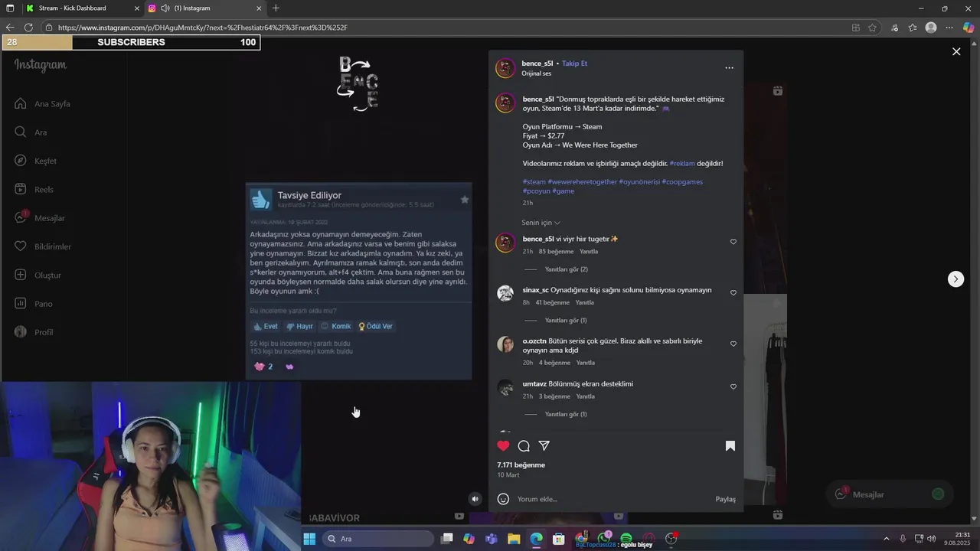Follow bence_s5l with Takip Et

[x=574, y=64]
